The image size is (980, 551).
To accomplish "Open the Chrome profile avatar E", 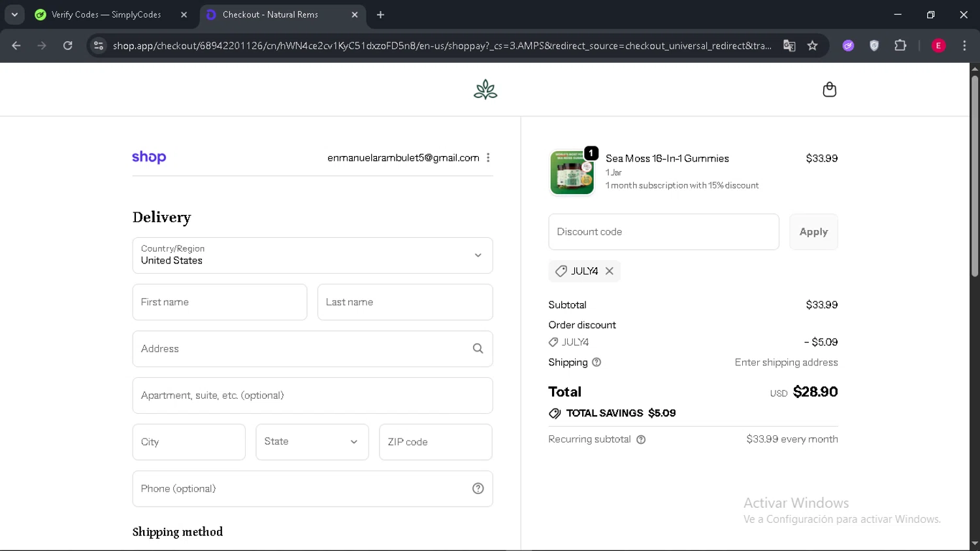I will 938,46.
